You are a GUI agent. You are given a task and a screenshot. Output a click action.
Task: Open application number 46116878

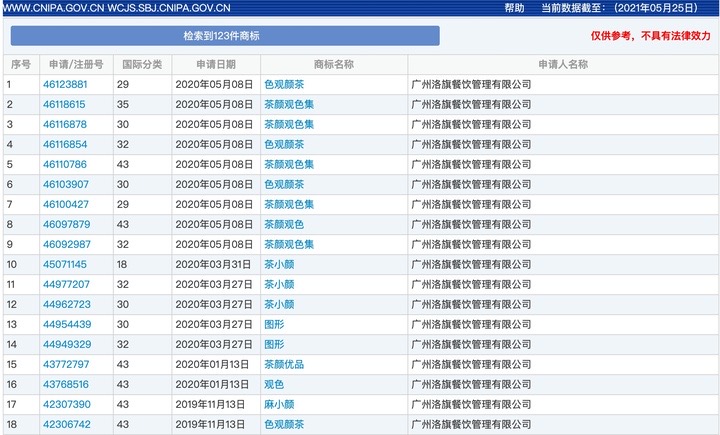(65, 125)
